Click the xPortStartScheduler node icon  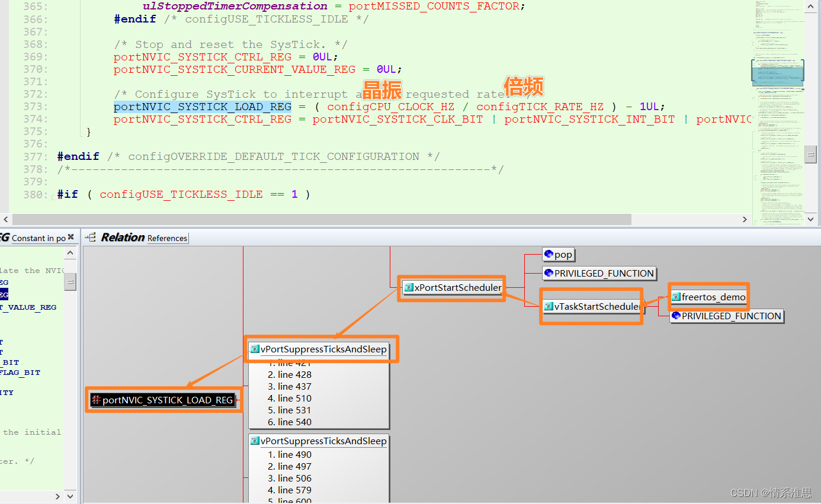point(409,288)
